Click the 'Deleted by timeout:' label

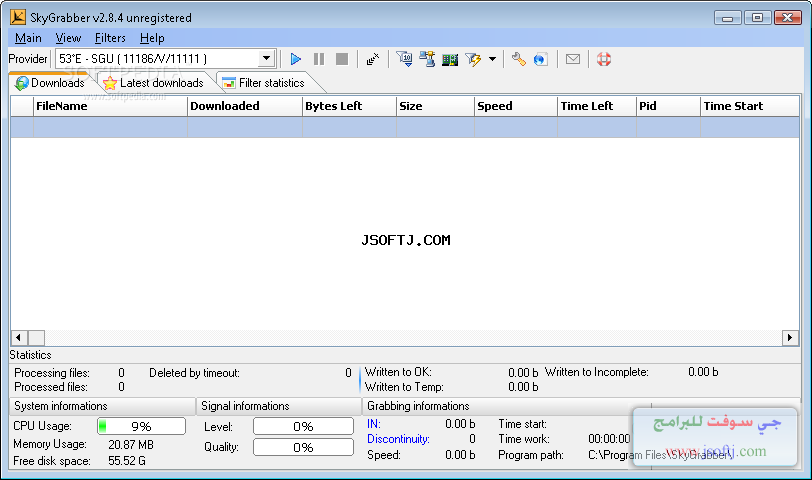tap(194, 373)
